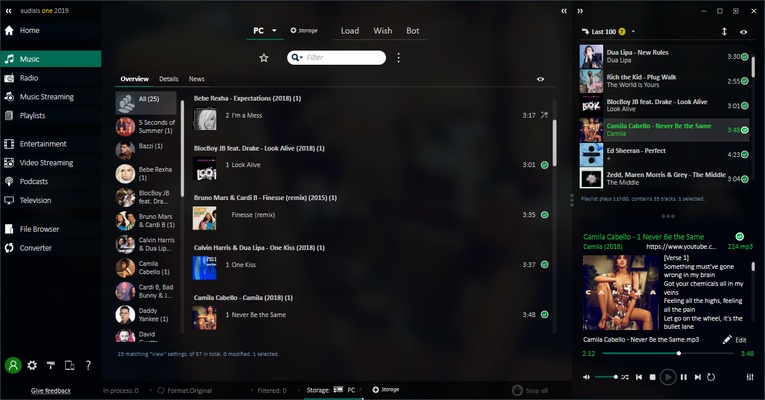This screenshot has height=400, width=765.
Task: Collapse the left sidebar with double chevron
Action: [8, 10]
